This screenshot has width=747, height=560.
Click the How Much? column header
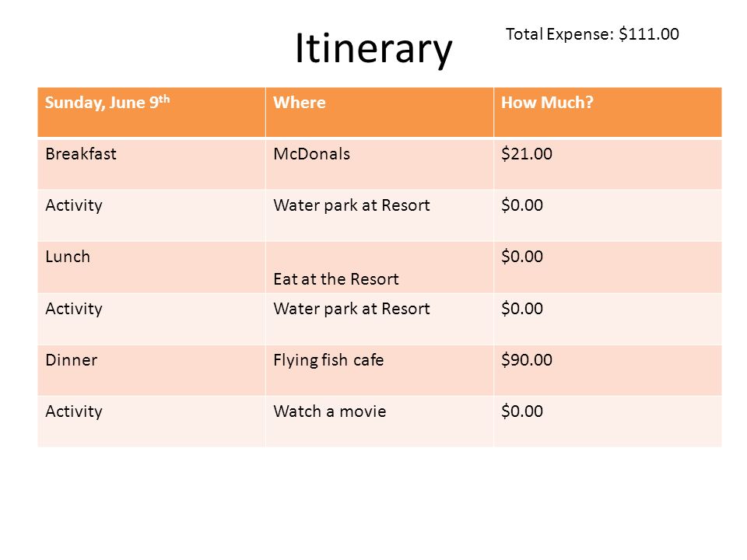coord(608,112)
